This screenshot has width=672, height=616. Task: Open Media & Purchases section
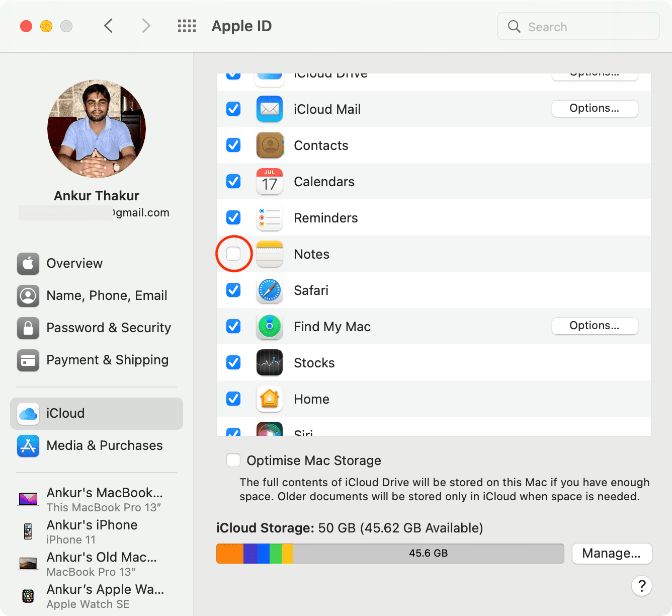coord(97,446)
